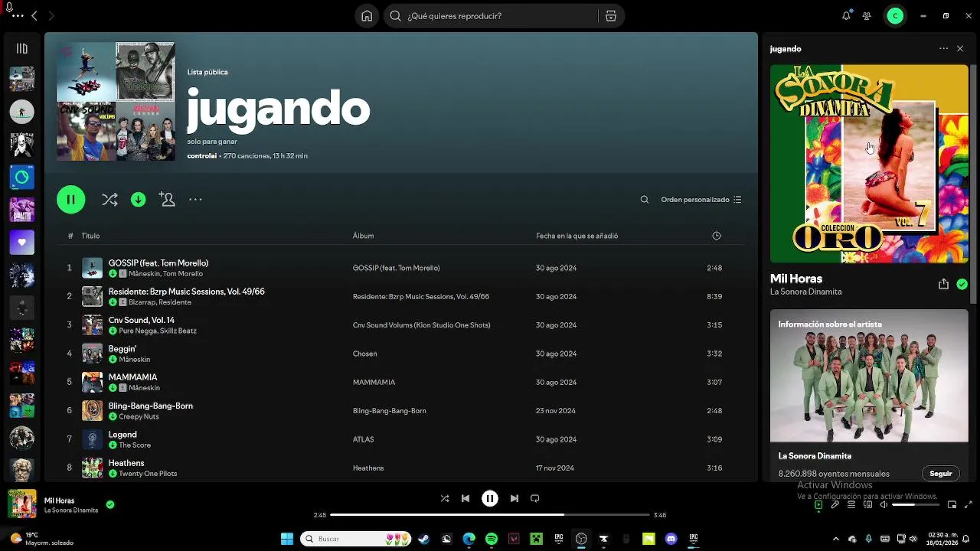Open more options in jugando side panel
Viewport: 980px width, 551px height.
[943, 48]
